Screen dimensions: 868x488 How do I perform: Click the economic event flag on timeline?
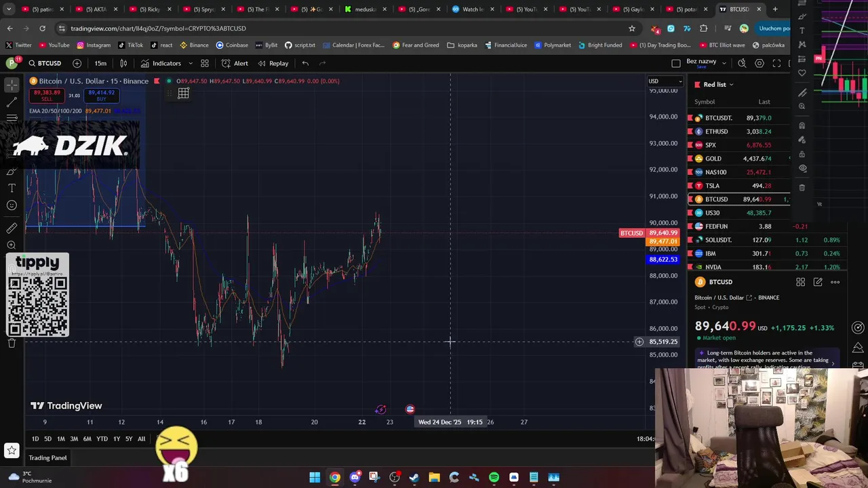(410, 409)
